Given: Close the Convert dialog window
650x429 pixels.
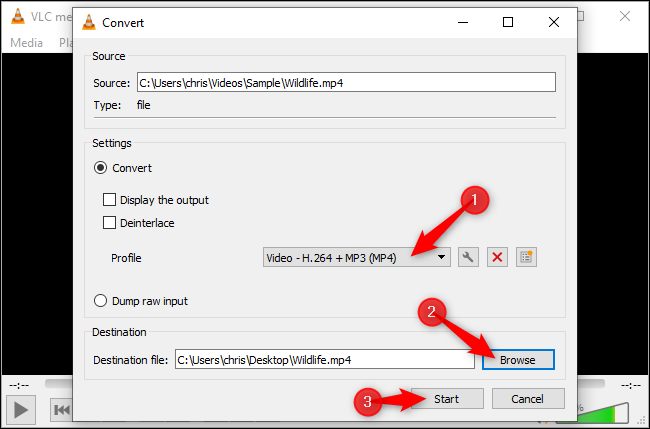Looking at the screenshot, I should (x=554, y=22).
